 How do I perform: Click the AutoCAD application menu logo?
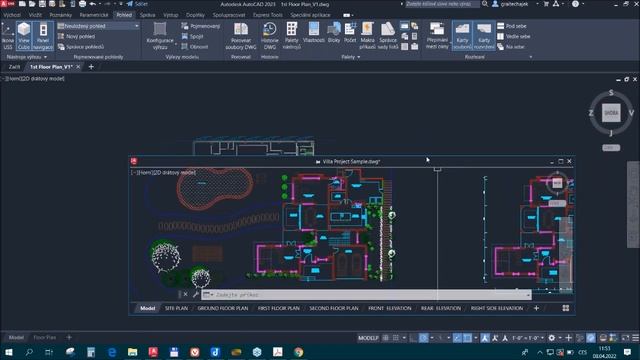tap(7, 4)
